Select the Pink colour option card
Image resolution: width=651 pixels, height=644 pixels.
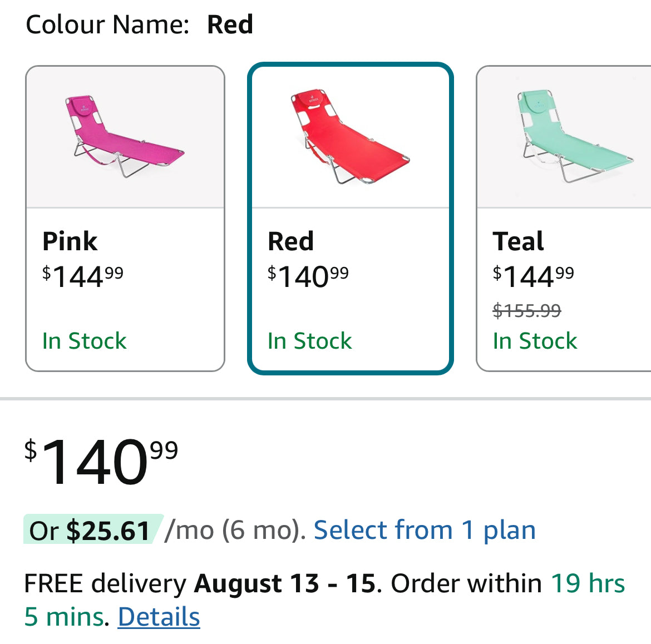pos(125,218)
